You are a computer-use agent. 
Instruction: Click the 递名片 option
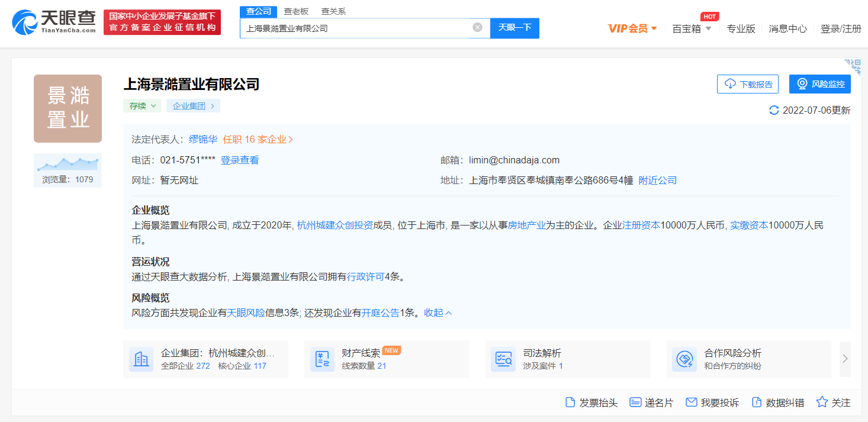tap(651, 402)
